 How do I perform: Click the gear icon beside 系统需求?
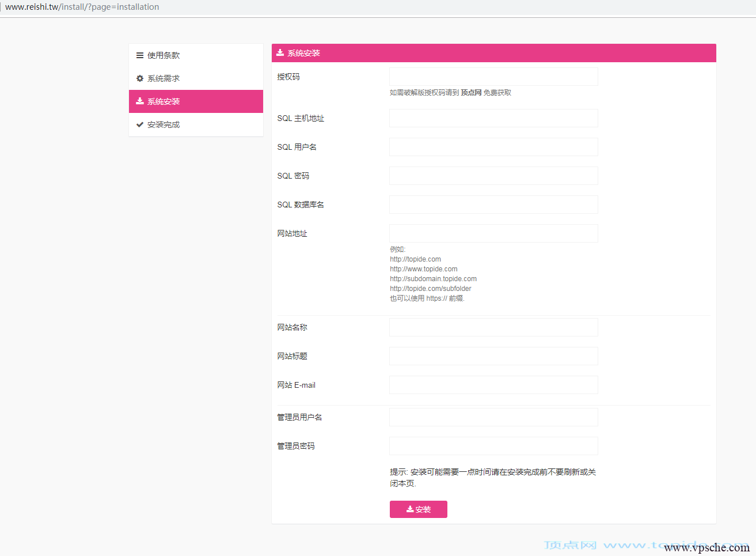(139, 78)
